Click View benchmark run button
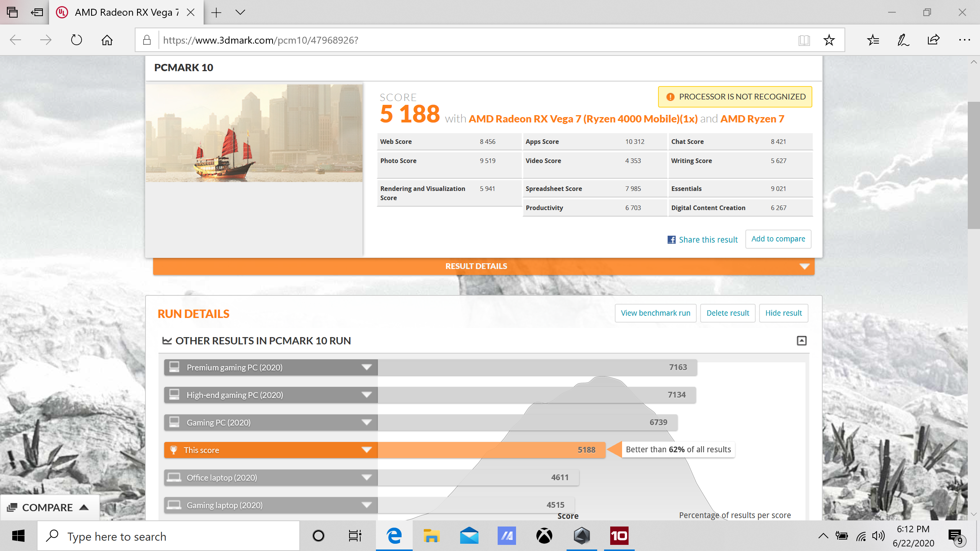Image resolution: width=980 pixels, height=551 pixels. click(655, 313)
